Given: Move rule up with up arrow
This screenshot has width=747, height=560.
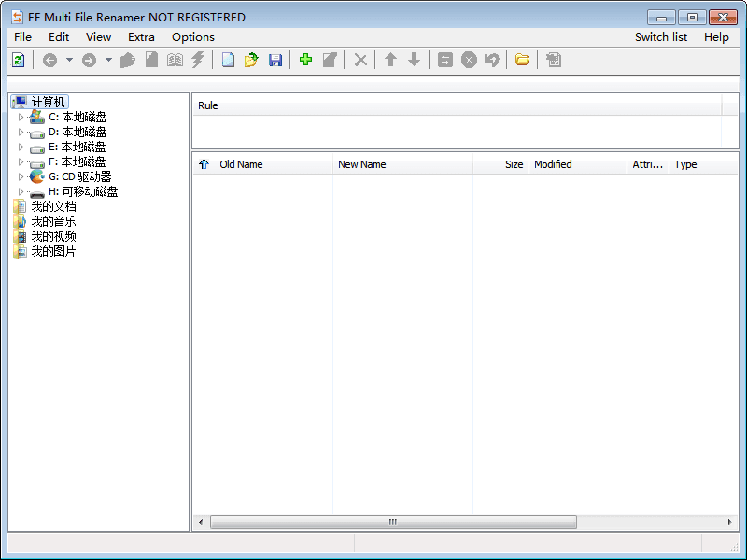Looking at the screenshot, I should click(390, 60).
